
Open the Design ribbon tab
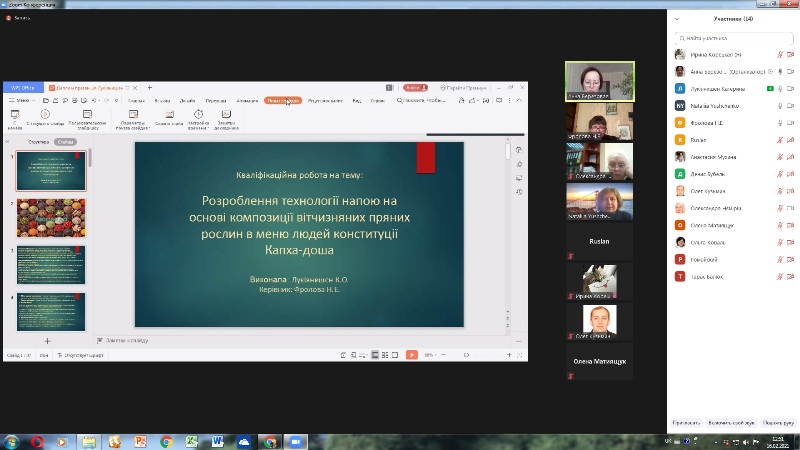click(x=189, y=101)
